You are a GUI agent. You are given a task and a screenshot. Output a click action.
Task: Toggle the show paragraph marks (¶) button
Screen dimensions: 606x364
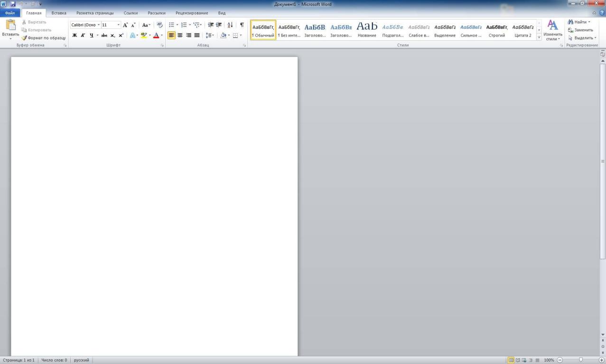pos(242,25)
